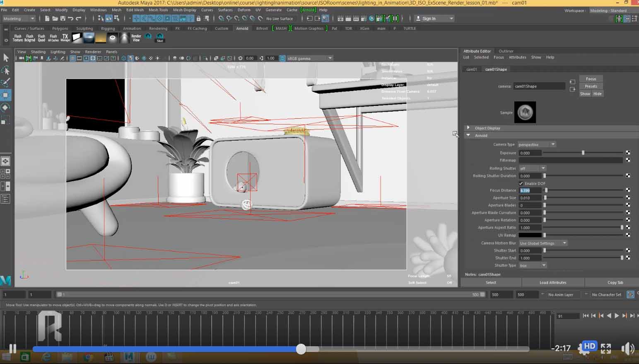
Task: Select the Move tool in left toolbox
Action: (5, 95)
